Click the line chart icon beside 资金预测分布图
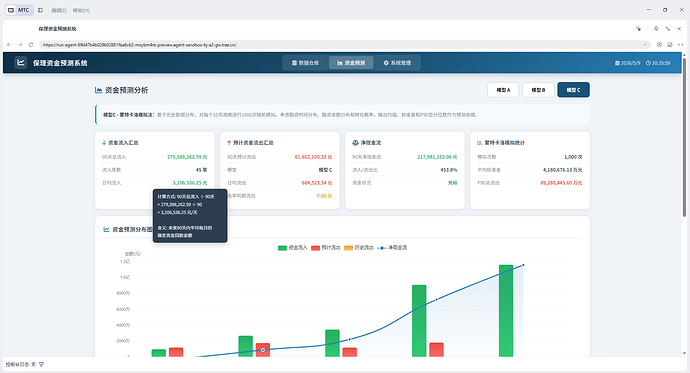 tap(106, 229)
